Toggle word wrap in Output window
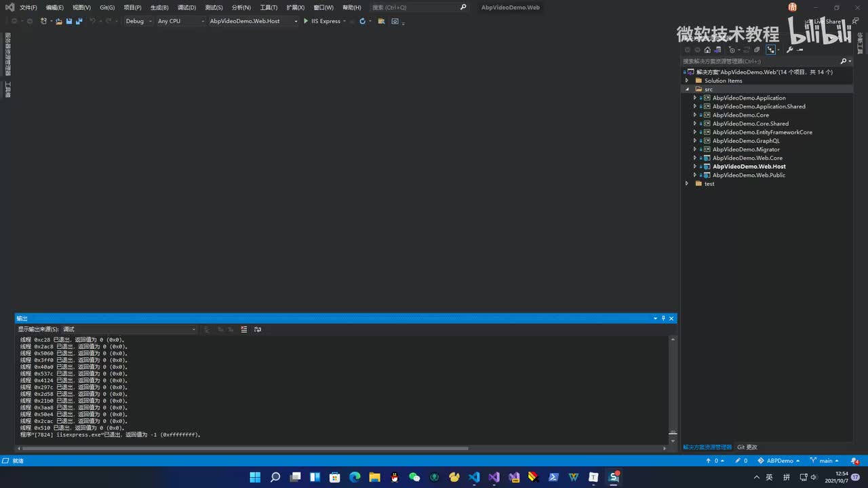The height and width of the screenshot is (488, 868). click(x=258, y=329)
